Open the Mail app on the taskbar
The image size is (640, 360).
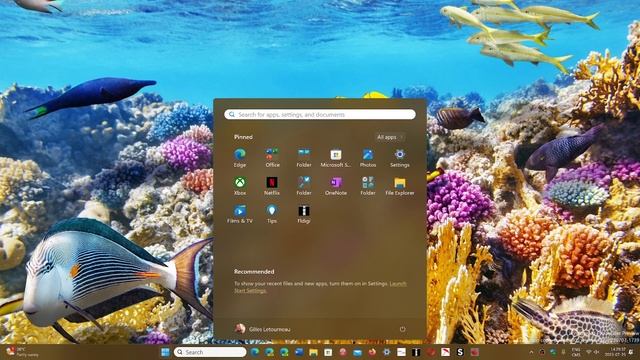[x=358, y=352]
